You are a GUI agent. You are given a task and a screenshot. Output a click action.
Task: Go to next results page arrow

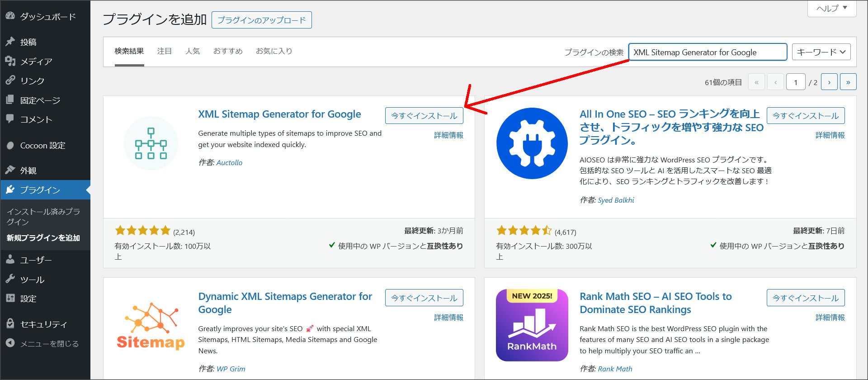[829, 82]
